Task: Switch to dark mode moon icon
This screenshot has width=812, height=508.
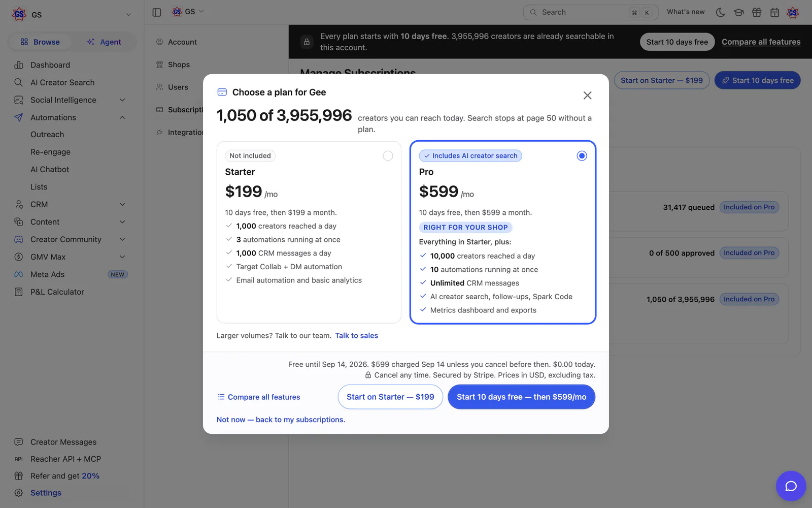Action: 720,12
